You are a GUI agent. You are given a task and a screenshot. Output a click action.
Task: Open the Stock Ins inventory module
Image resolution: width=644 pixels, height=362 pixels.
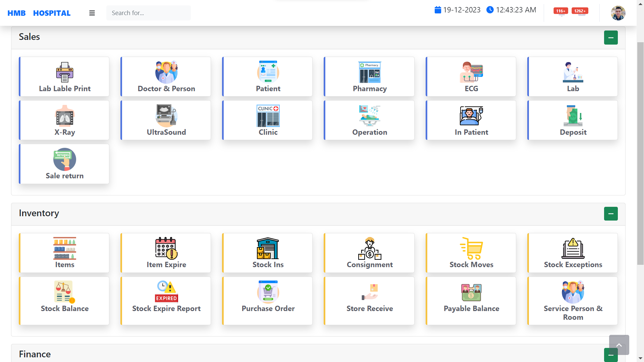pyautogui.click(x=268, y=253)
